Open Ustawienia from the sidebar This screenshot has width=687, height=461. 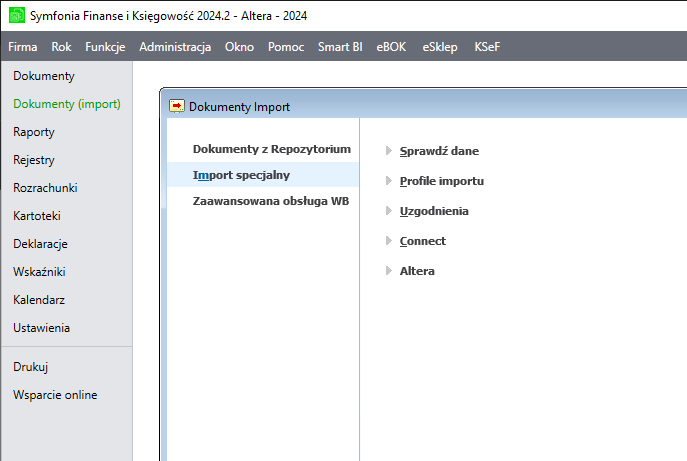point(42,328)
